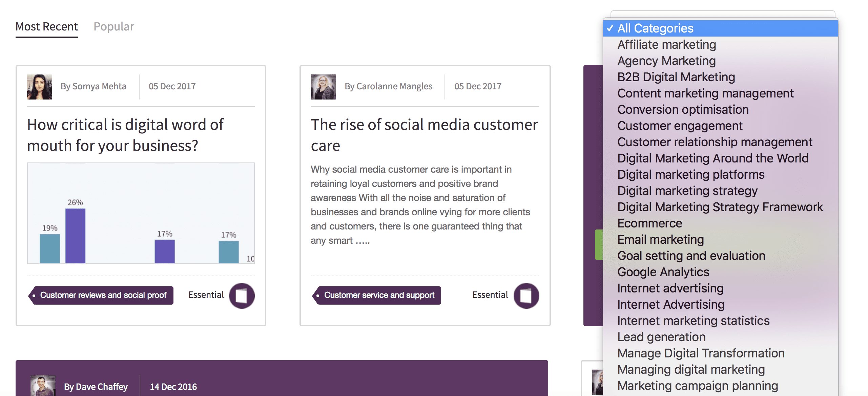868x396 pixels.
Task: Pick Google Analytics category option
Action: 663,272
